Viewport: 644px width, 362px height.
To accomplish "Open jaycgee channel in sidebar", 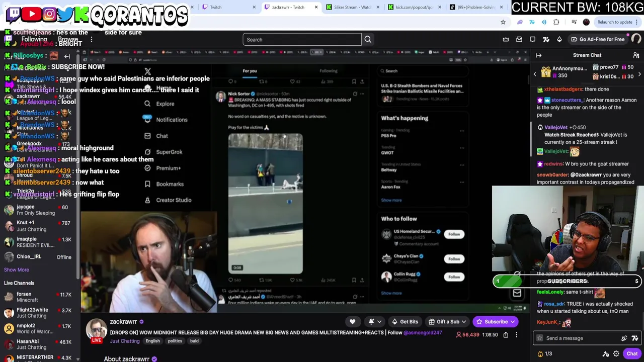I will [39, 210].
